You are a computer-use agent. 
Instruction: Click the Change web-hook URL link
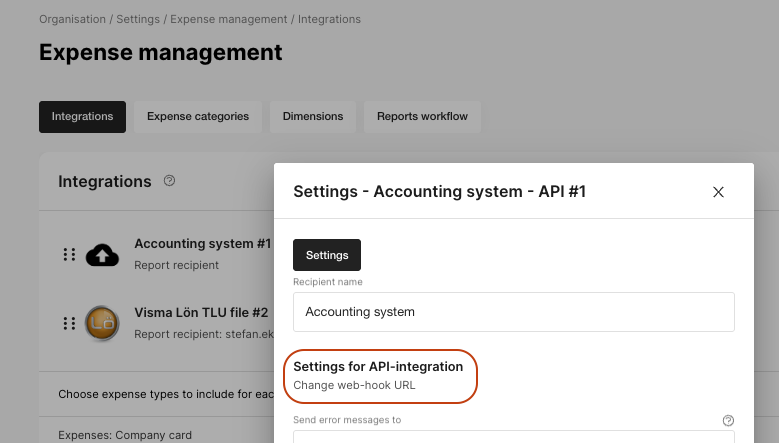[354, 385]
